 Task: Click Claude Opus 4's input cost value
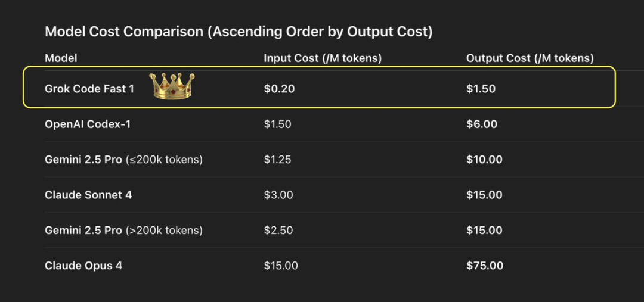coord(281,266)
